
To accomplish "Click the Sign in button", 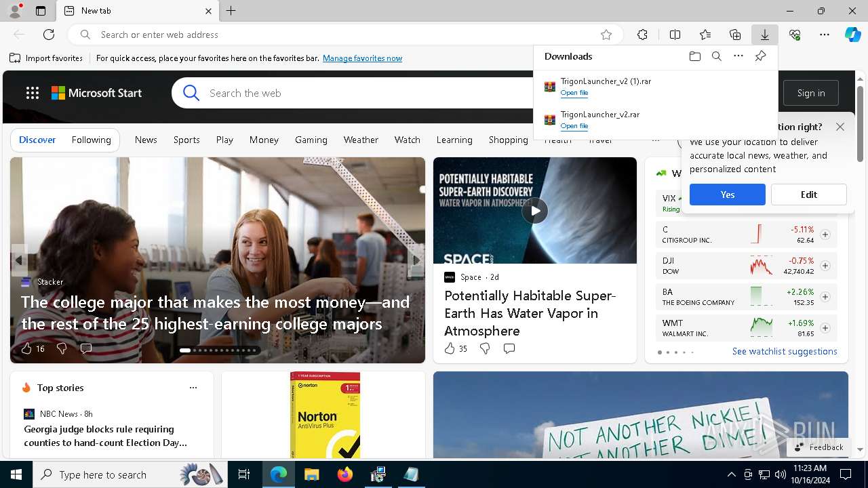I will point(811,93).
